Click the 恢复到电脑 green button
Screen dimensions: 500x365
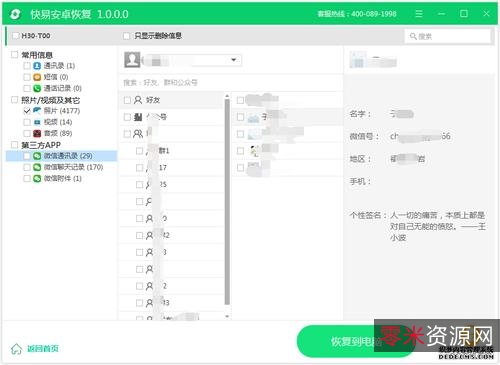[x=356, y=341]
